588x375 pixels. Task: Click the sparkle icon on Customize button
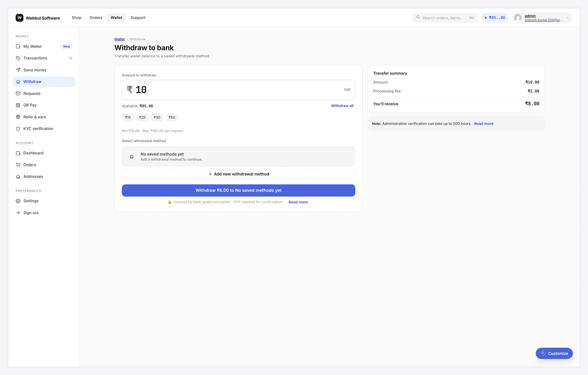543,353
